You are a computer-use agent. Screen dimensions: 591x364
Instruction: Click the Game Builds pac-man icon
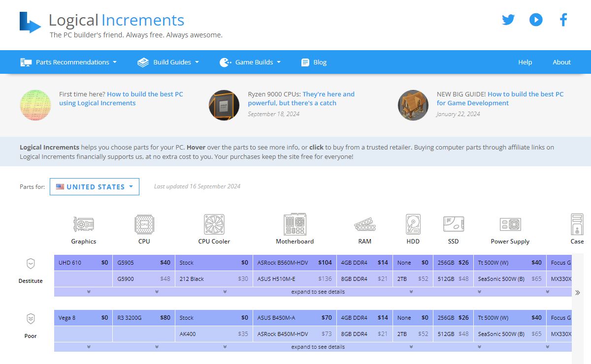point(225,62)
